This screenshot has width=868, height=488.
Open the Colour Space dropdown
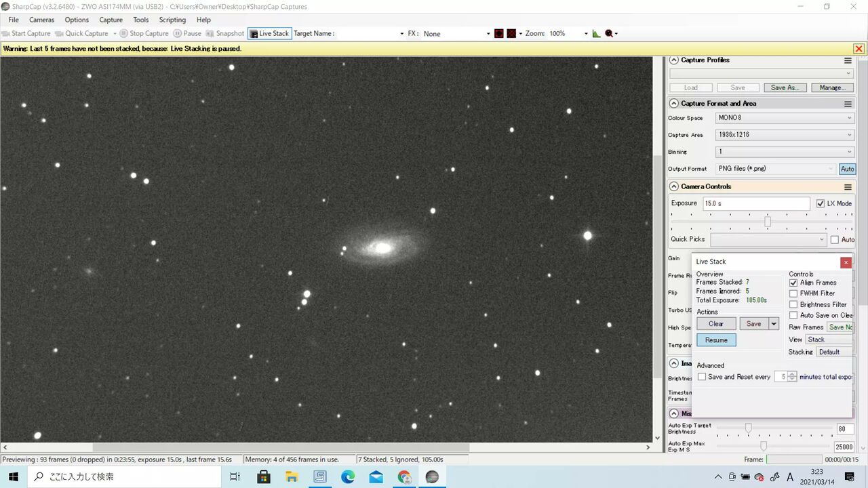785,118
